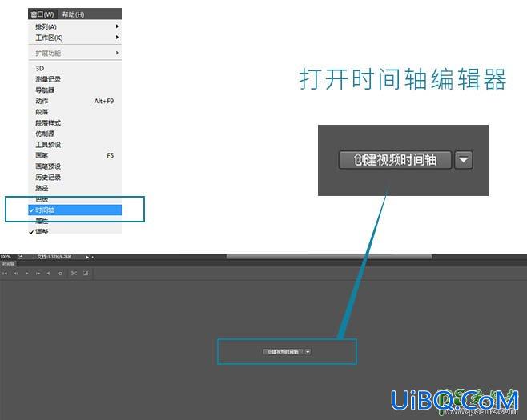Split at playhead with scissors icon
527x420 pixels.
(x=74, y=274)
